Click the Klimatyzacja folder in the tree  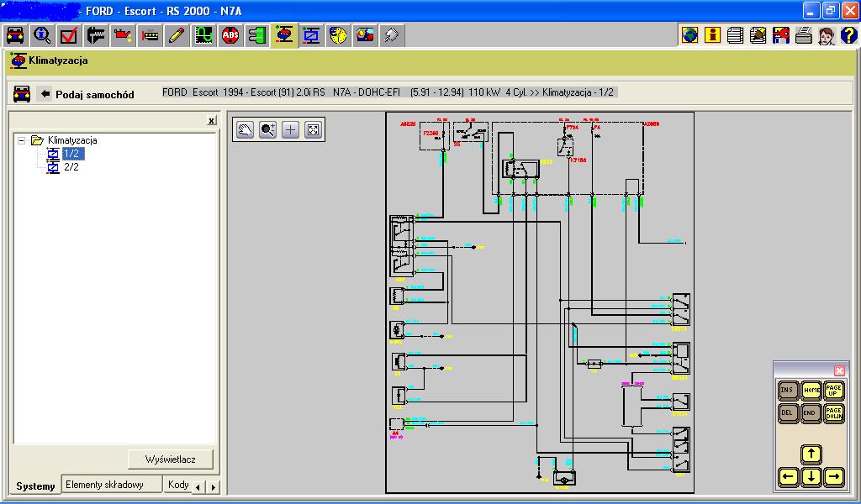[72, 140]
